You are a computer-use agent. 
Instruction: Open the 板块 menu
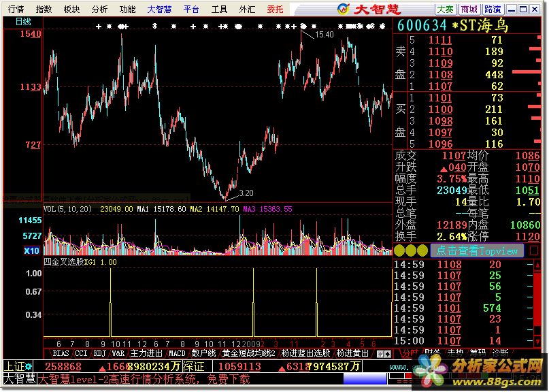pos(72,9)
